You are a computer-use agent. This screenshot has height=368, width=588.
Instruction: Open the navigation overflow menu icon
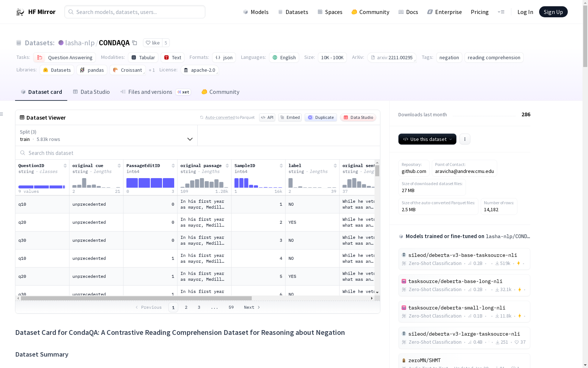pyautogui.click(x=501, y=12)
